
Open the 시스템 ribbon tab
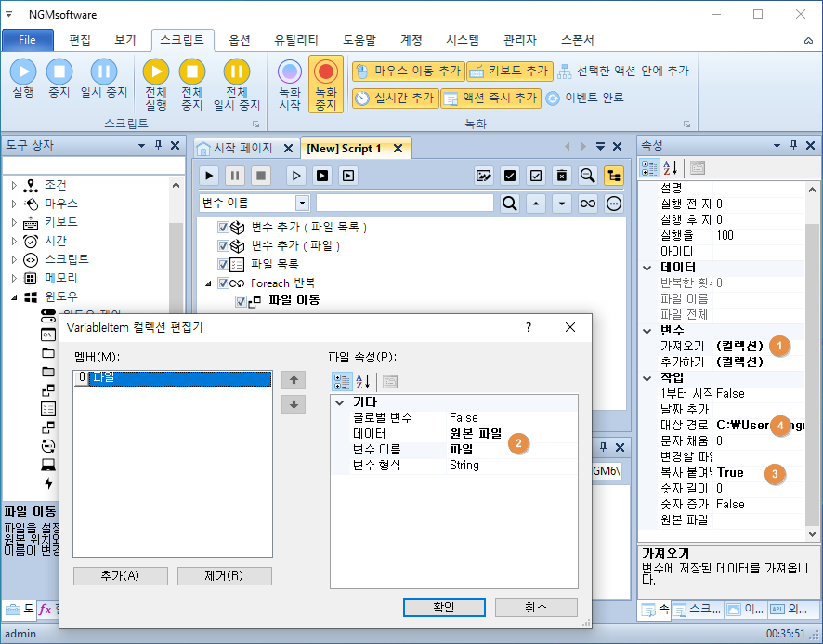click(x=463, y=40)
